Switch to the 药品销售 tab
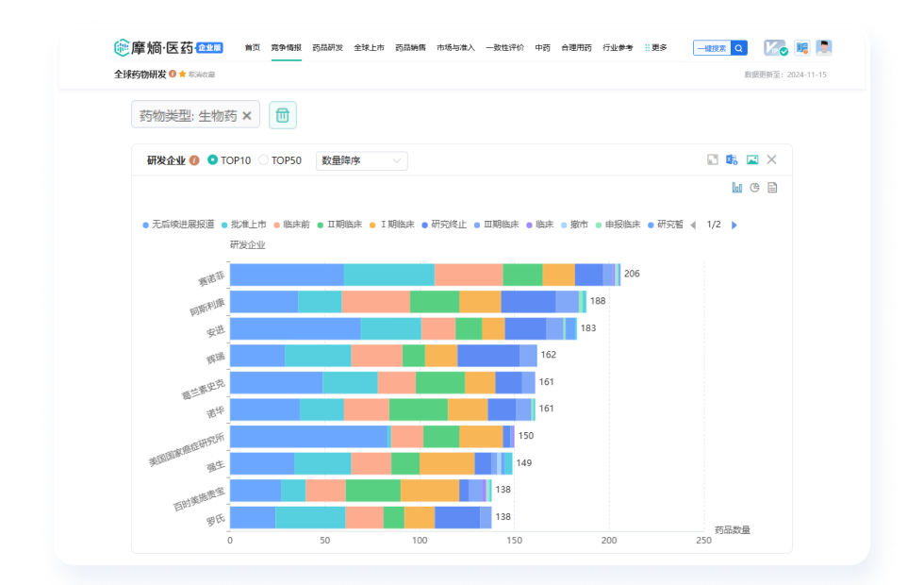The width and height of the screenshot is (924, 585). pos(410,48)
